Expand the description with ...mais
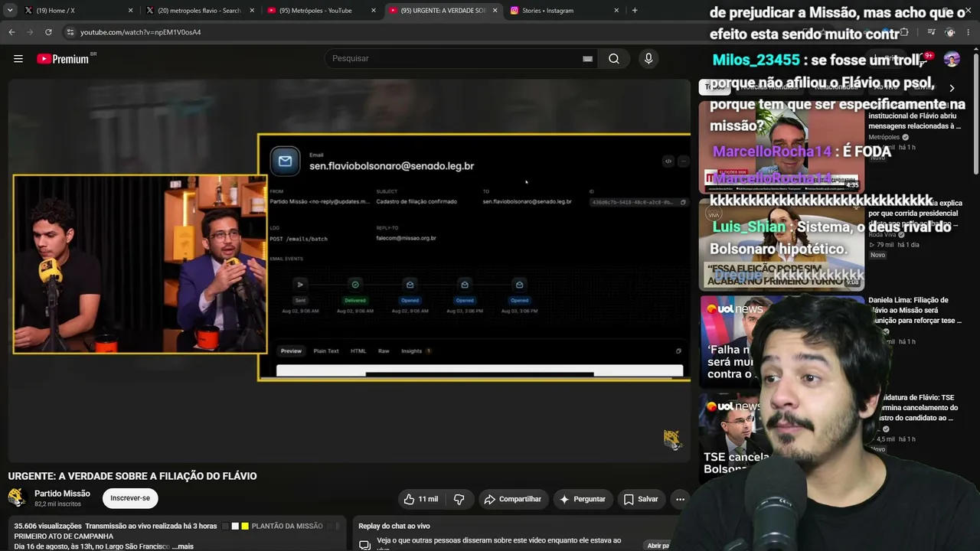Image resolution: width=980 pixels, height=551 pixels. click(182, 546)
